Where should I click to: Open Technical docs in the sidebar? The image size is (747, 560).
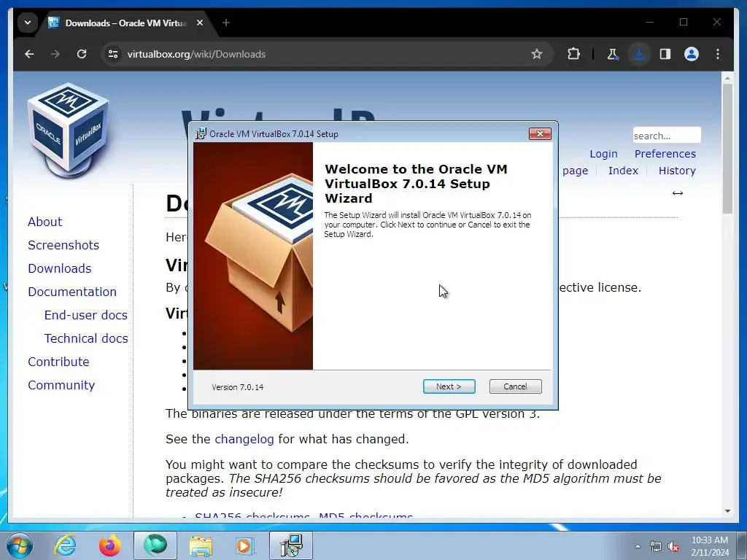point(86,338)
